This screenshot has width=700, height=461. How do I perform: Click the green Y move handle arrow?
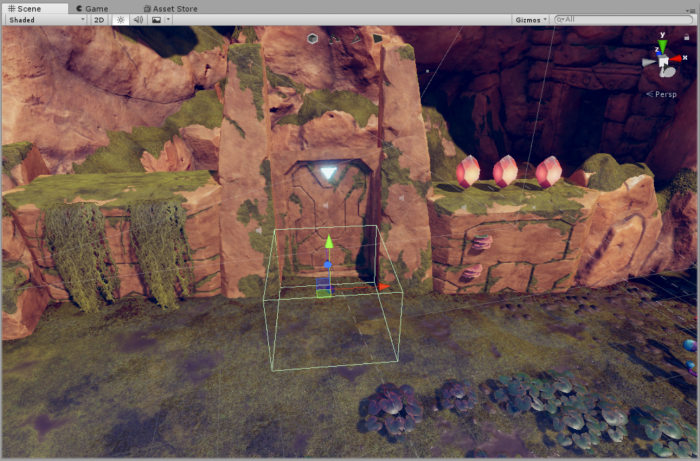click(327, 242)
